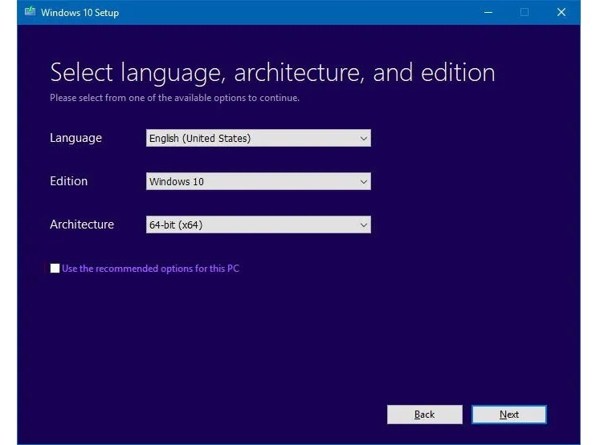The width and height of the screenshot is (600, 445).
Task: Close the Windows 10 Setup window
Action: pos(561,12)
